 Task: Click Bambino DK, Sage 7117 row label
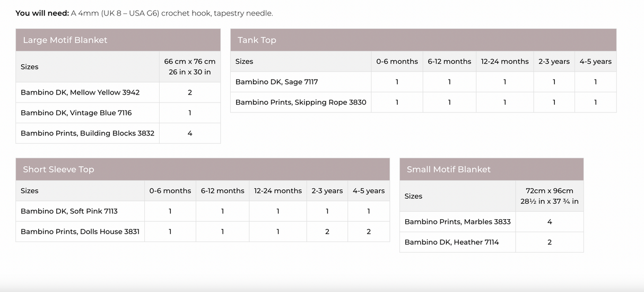coord(276,82)
